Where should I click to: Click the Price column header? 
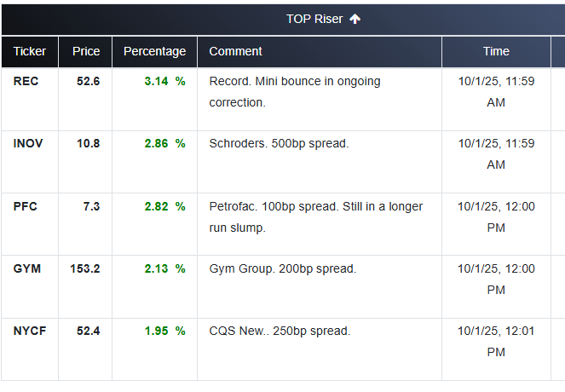86,51
